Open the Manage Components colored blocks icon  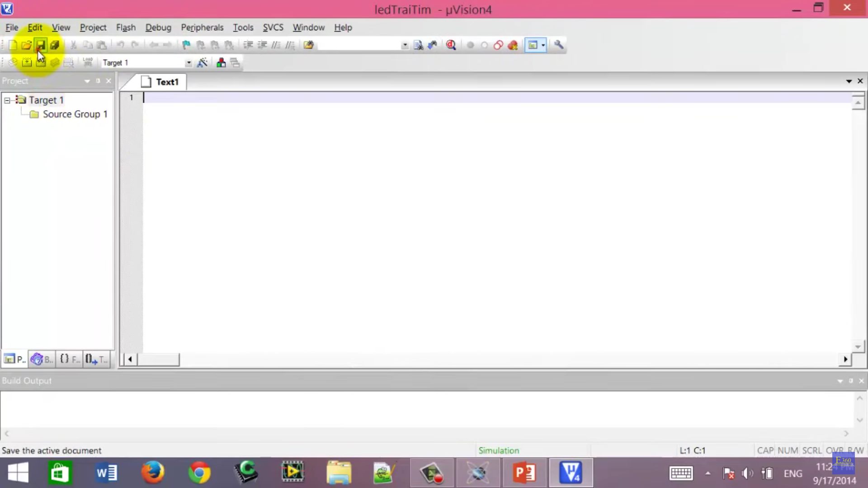click(x=221, y=63)
